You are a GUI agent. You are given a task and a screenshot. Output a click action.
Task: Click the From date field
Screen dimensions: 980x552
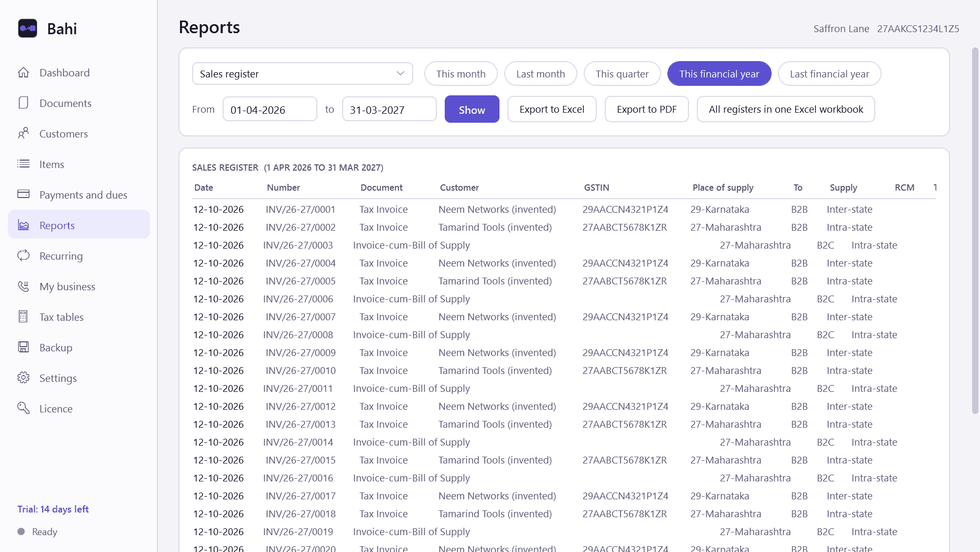coord(269,110)
